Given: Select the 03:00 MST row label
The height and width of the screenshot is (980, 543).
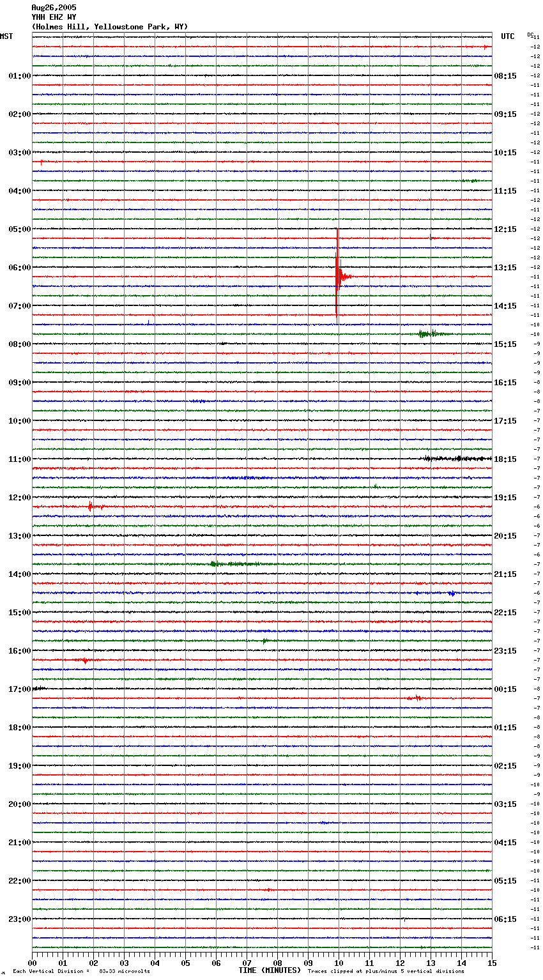Looking at the screenshot, I should pos(20,153).
